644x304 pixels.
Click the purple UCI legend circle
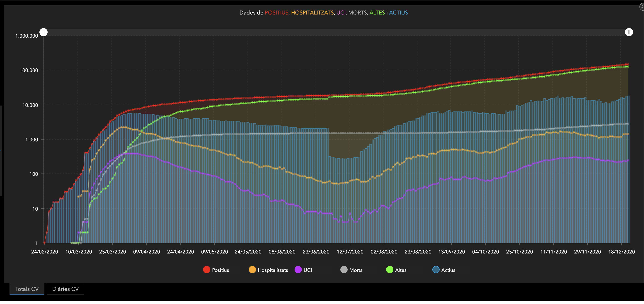pos(298,270)
